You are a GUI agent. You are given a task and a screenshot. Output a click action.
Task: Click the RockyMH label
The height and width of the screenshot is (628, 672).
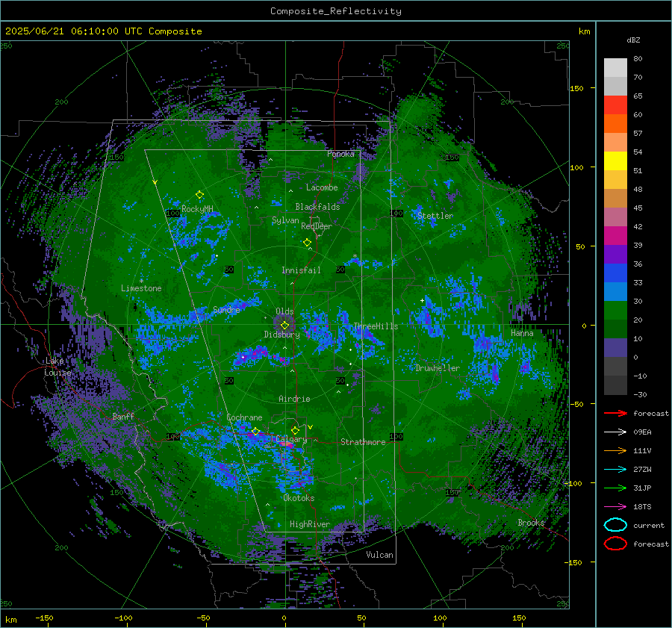click(197, 209)
